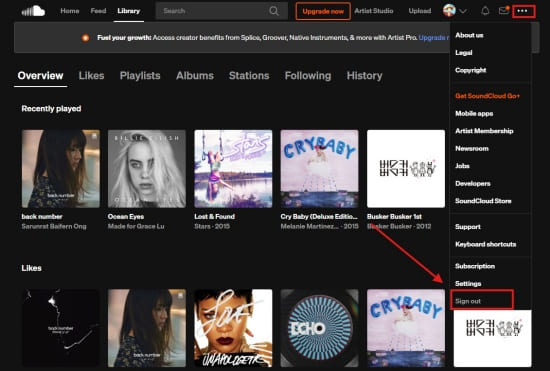Open Rihanna Unapologetic cover in Likes
The height and width of the screenshot is (371, 550).
point(233,328)
